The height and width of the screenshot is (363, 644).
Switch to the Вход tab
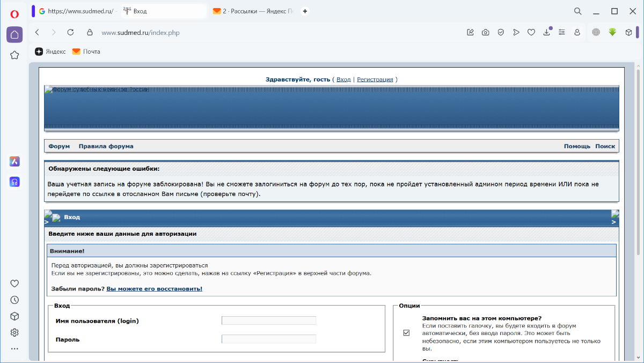click(x=163, y=11)
